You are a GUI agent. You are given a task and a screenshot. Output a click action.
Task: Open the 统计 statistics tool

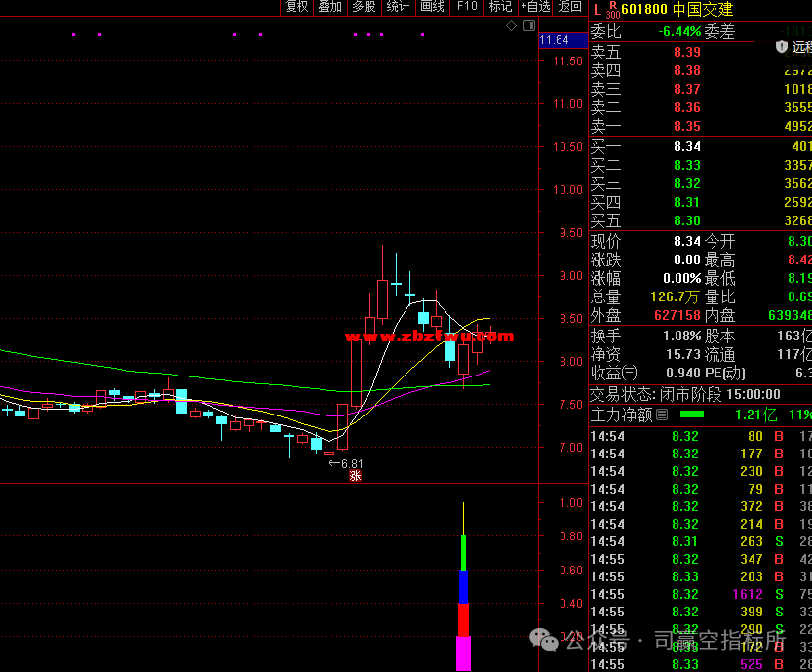coord(398,7)
